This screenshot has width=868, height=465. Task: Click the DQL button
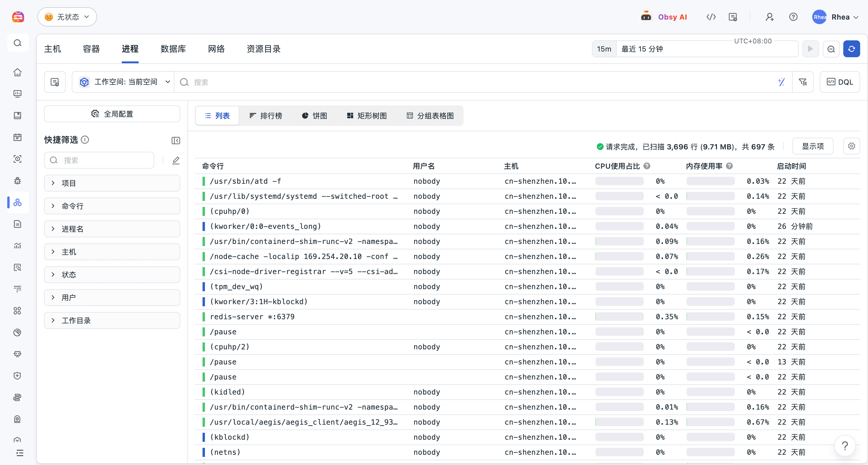[x=840, y=82]
